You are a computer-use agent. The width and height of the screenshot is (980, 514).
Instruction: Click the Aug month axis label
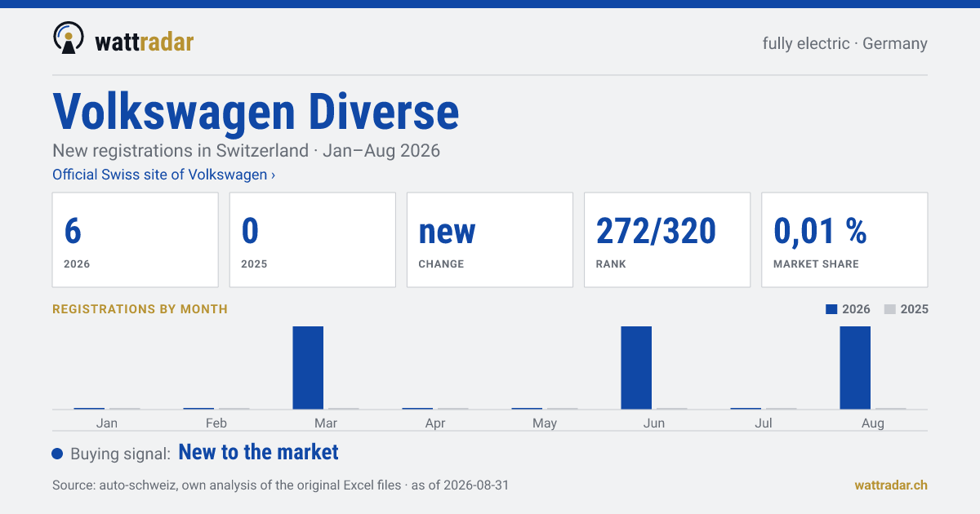873,423
